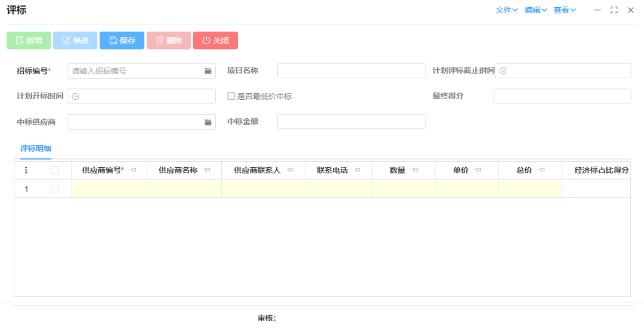Open the 查看 menu

tap(565, 10)
